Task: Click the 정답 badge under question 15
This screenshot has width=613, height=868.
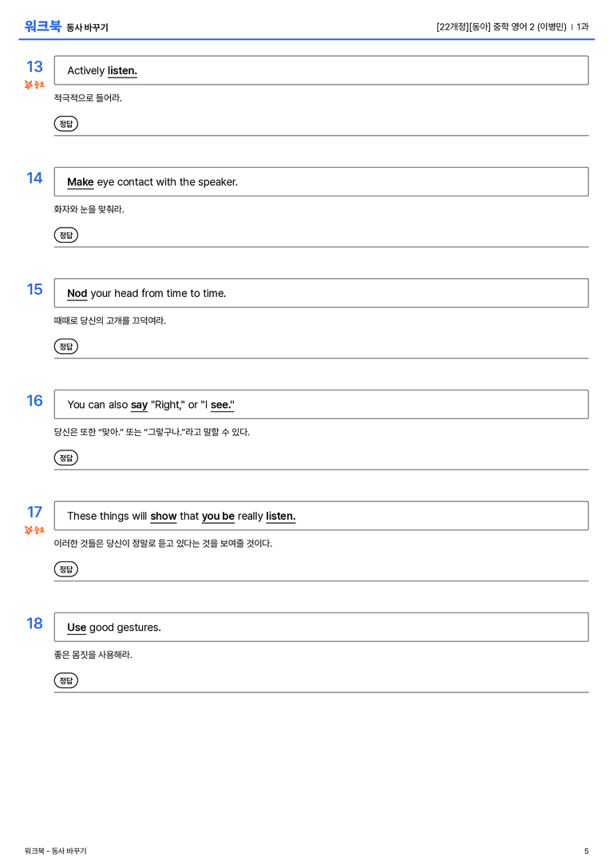Action: [65, 347]
